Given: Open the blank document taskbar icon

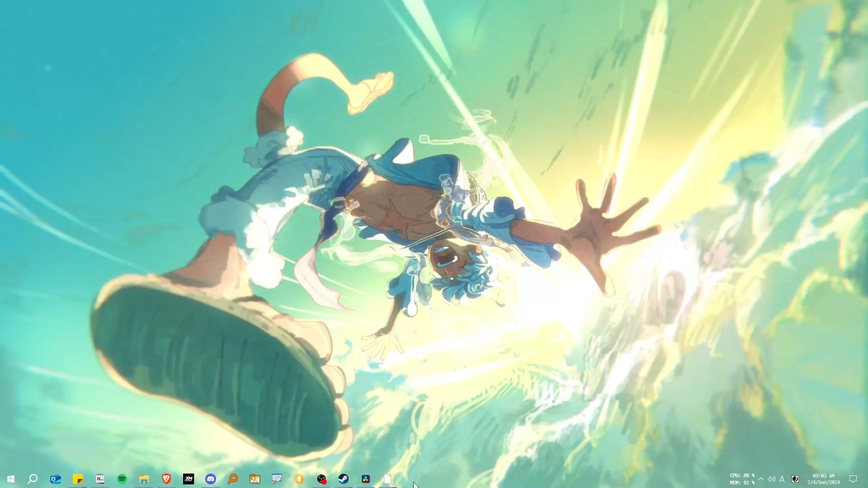Looking at the screenshot, I should [x=388, y=479].
